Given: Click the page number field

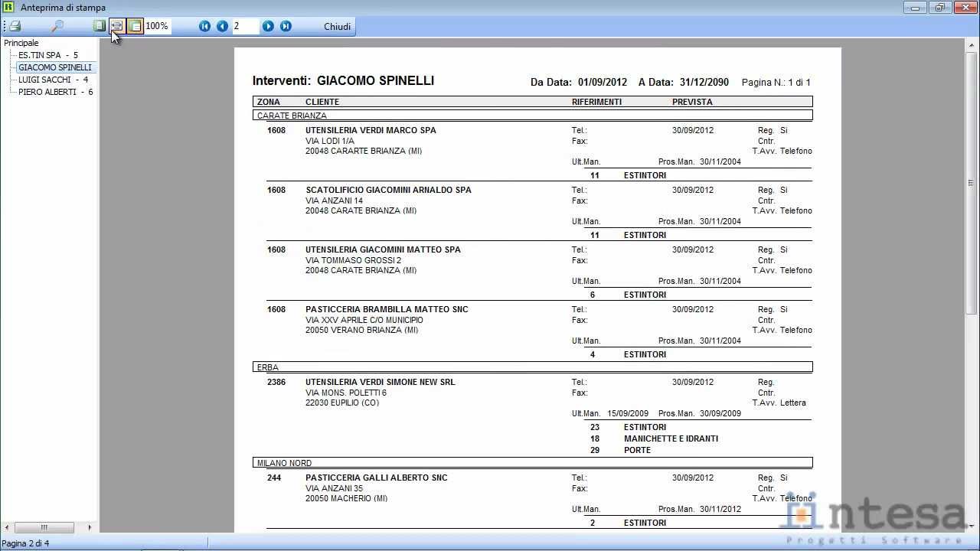Looking at the screenshot, I should (x=246, y=26).
